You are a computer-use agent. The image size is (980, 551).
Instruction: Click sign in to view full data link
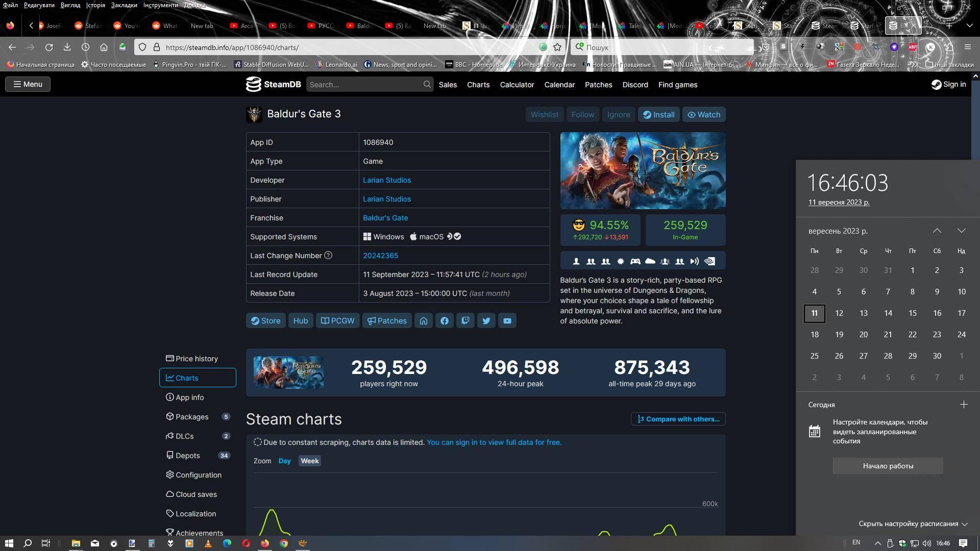(494, 442)
